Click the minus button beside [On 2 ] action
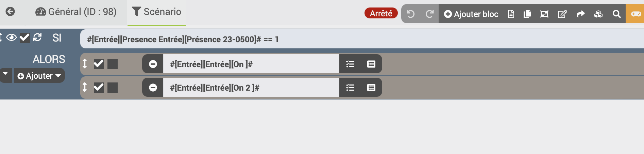The image size is (644, 154). [153, 88]
